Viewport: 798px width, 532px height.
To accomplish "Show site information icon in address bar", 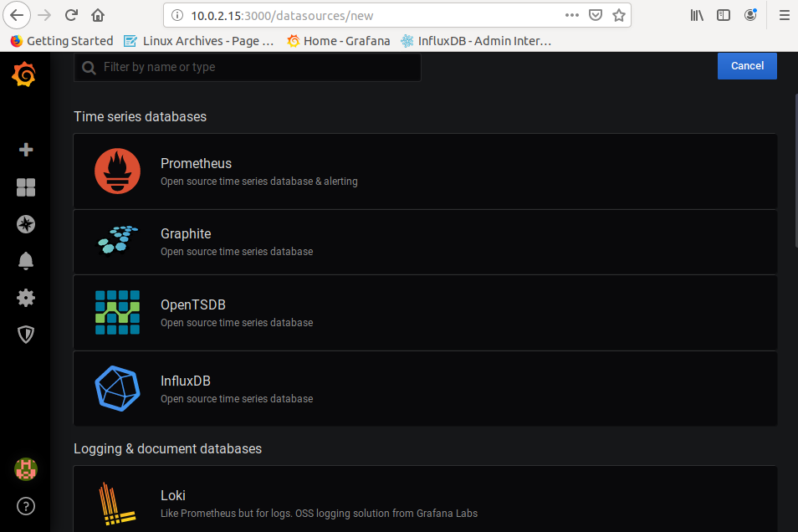I will (177, 15).
